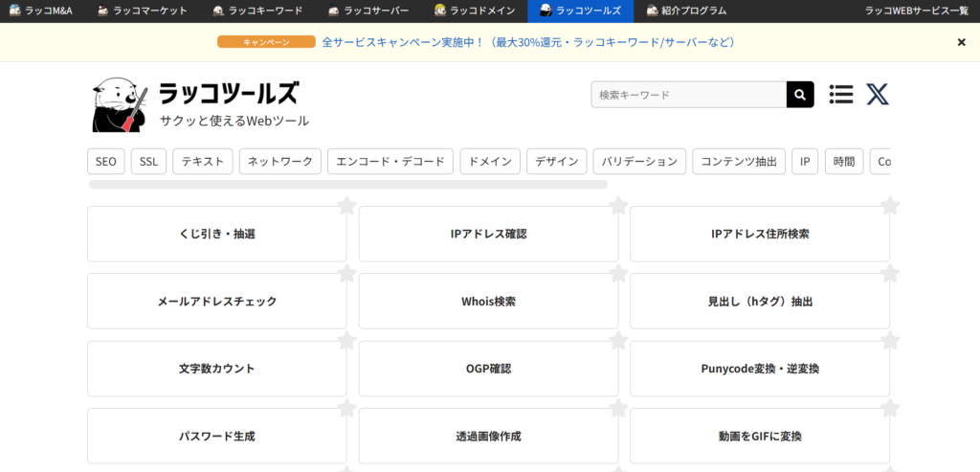Focus the 検索キーワード search field

[x=689, y=95]
